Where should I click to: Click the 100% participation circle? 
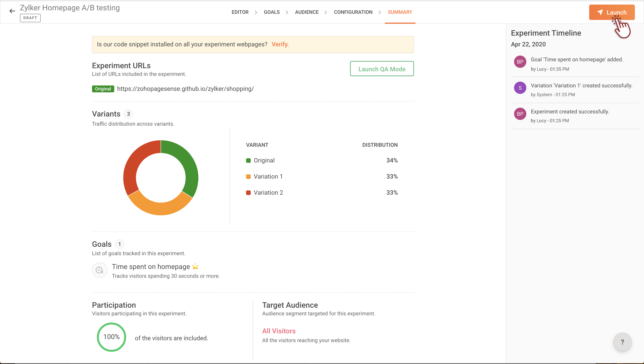pos(112,337)
